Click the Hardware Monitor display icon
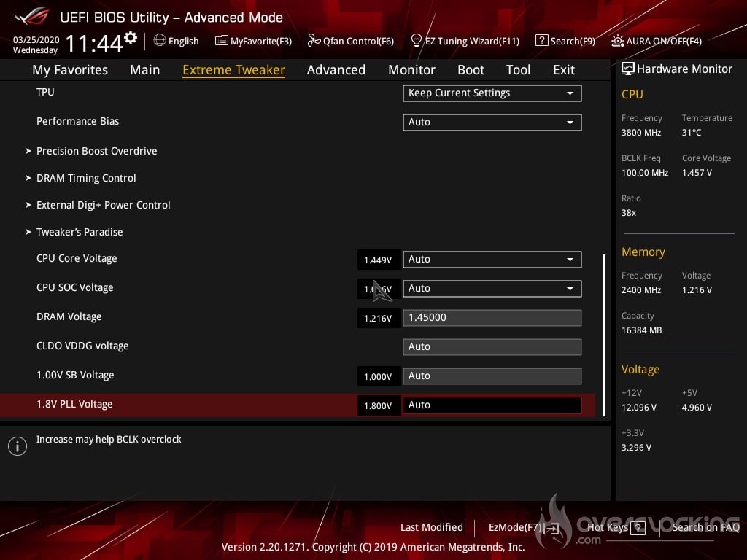 tap(628, 69)
